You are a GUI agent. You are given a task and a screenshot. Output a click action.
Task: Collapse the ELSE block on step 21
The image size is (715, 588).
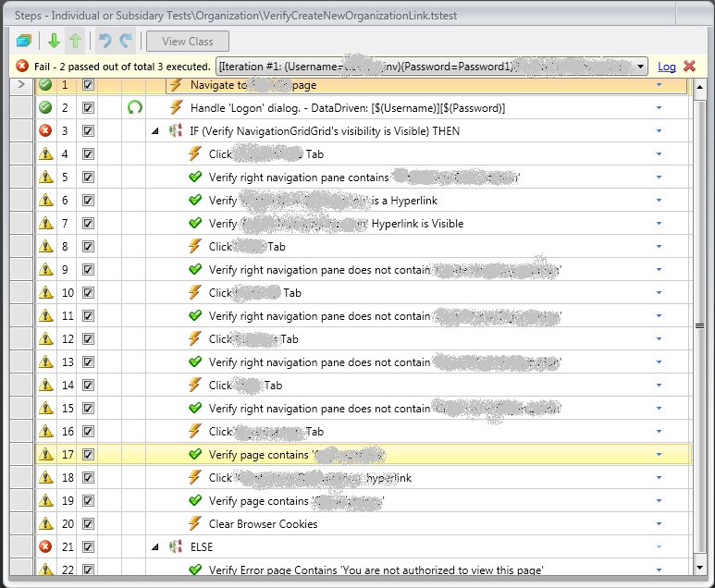pyautogui.click(x=155, y=547)
